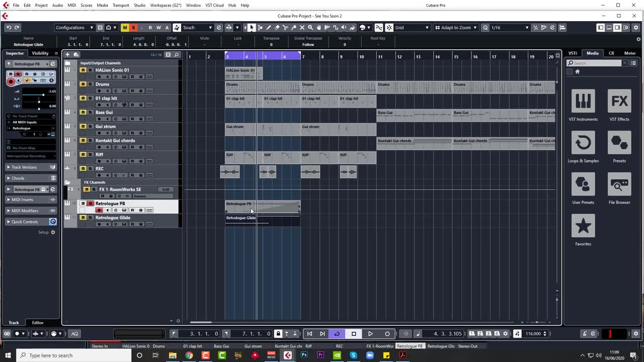Select the Zoom magnifier tool
644x362 pixels.
[310, 28]
